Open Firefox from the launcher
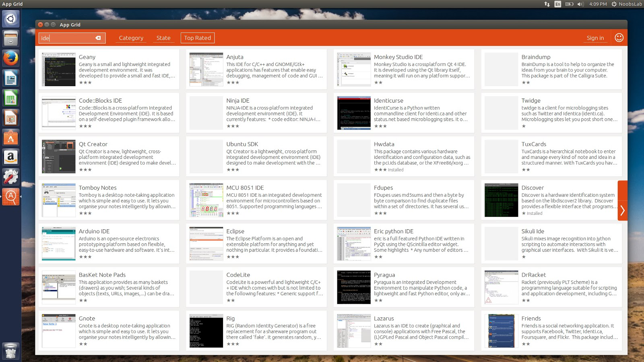This screenshot has height=362, width=644. [x=10, y=58]
